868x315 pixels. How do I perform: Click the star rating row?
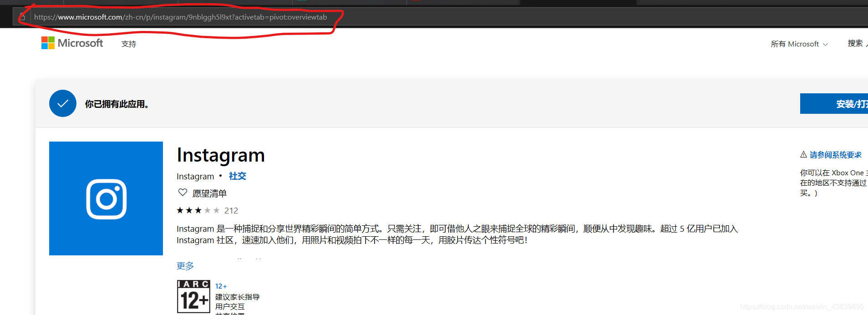198,210
